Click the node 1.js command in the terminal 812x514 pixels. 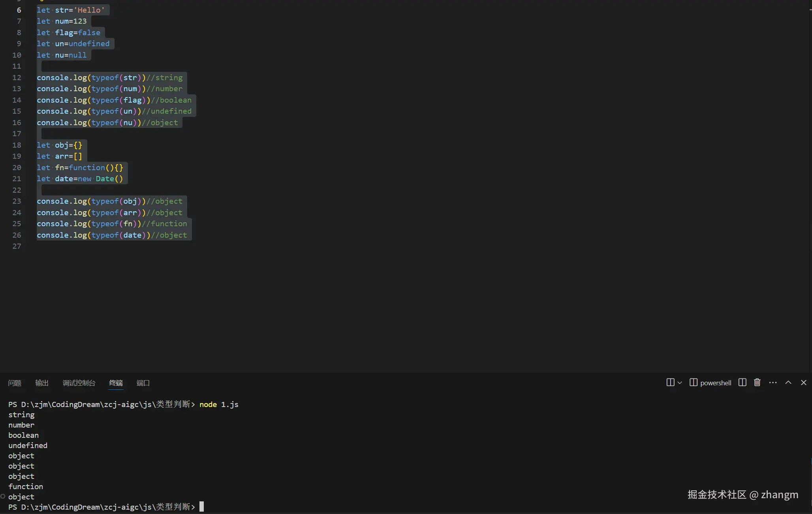219,405
